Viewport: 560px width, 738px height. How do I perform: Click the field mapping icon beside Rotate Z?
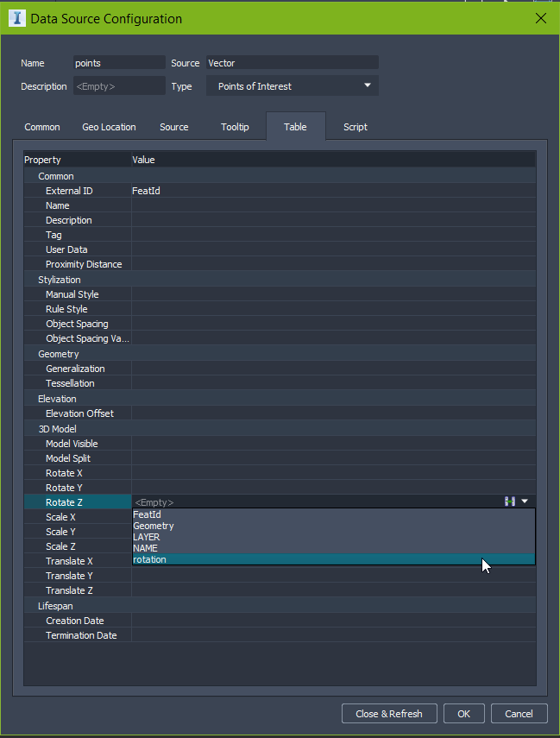pos(509,501)
